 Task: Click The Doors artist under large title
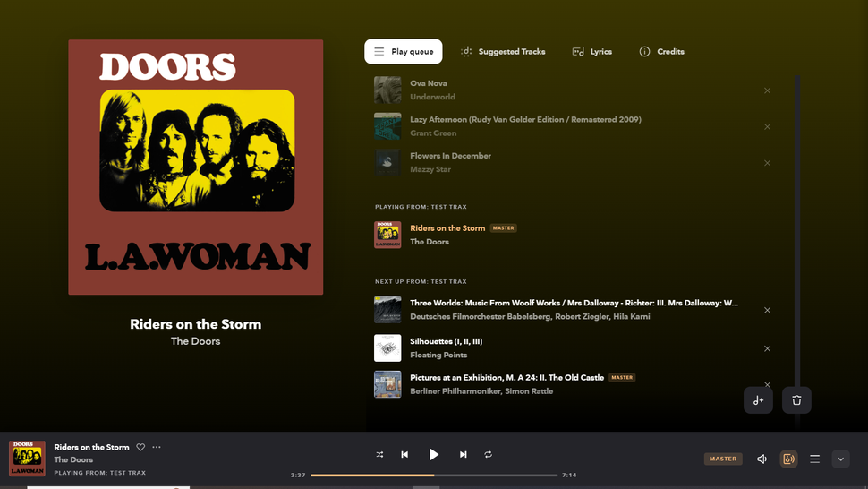(x=195, y=341)
